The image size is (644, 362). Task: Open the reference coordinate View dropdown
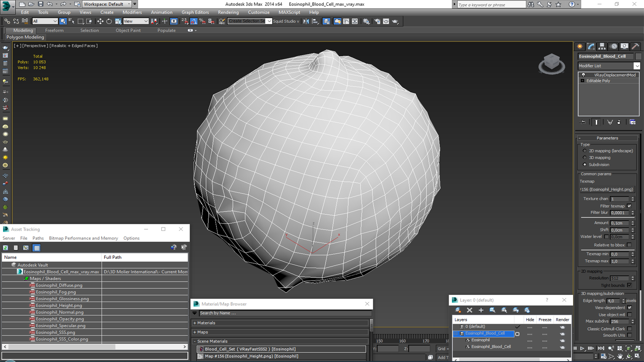pos(136,21)
